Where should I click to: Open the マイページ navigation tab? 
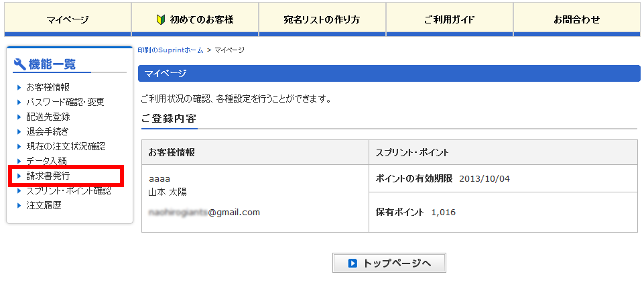pos(68,19)
